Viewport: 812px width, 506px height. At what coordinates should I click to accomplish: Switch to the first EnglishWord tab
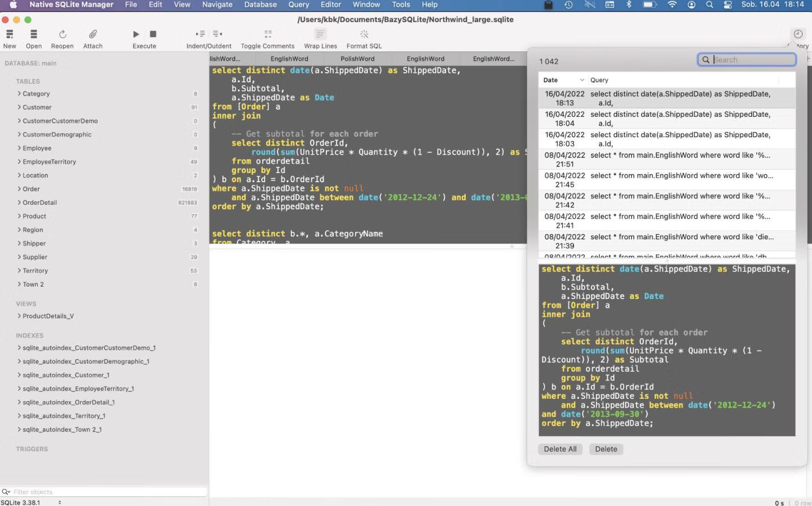tap(289, 59)
